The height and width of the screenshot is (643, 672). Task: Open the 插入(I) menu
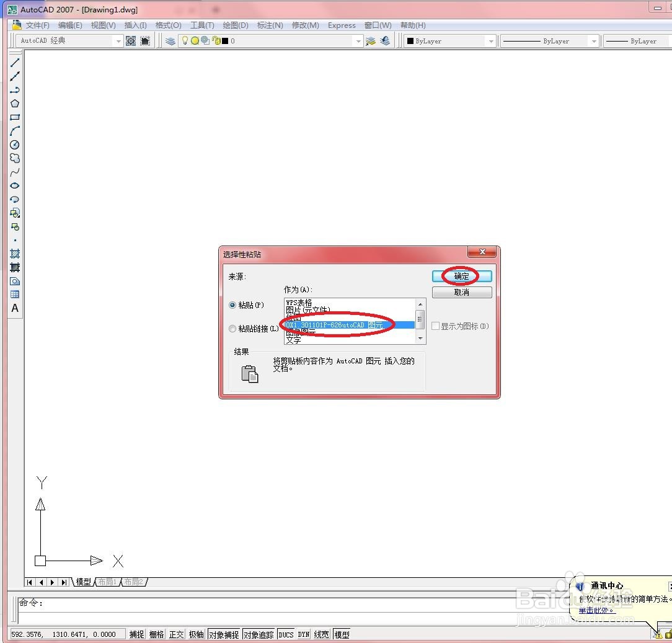(135, 25)
